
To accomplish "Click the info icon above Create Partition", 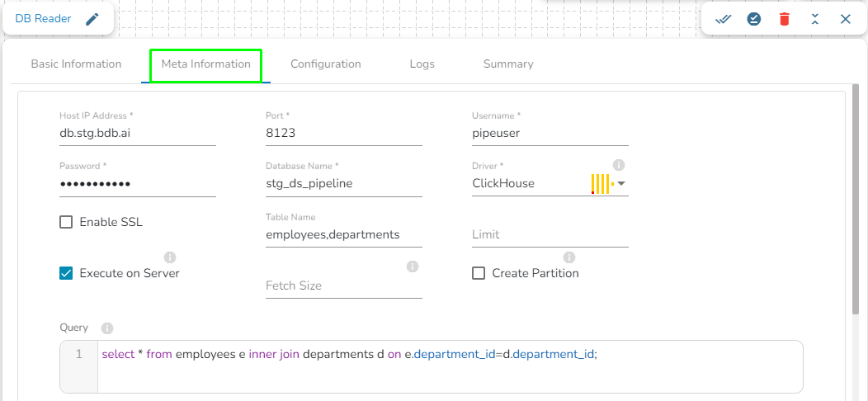I will coord(568,257).
